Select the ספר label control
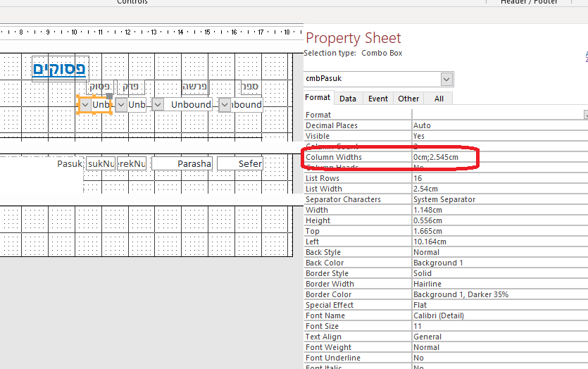 (x=250, y=87)
